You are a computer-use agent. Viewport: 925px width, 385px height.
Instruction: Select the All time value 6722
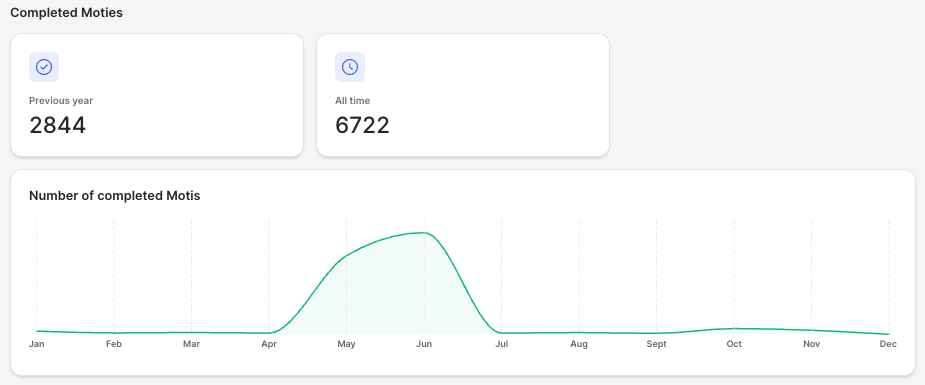362,125
